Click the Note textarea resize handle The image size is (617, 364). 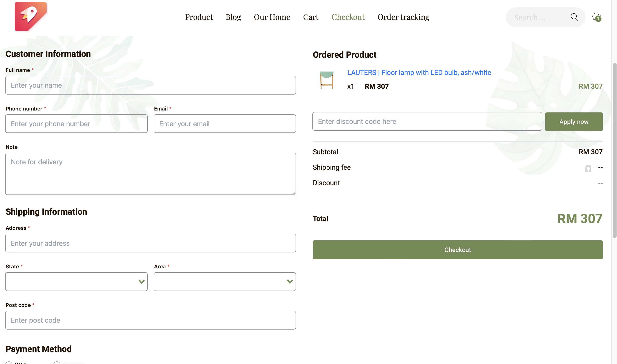[294, 193]
